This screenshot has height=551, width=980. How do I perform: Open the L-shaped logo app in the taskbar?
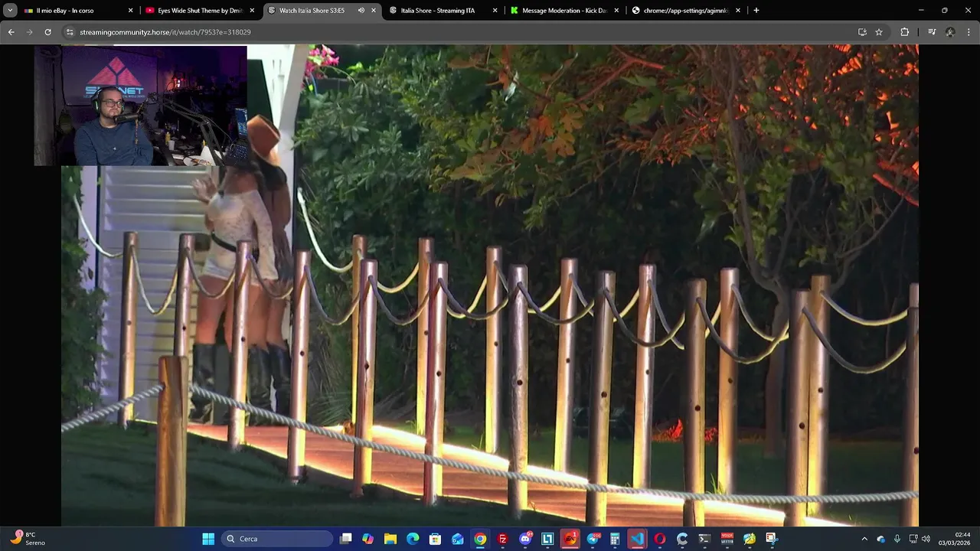[x=547, y=539]
